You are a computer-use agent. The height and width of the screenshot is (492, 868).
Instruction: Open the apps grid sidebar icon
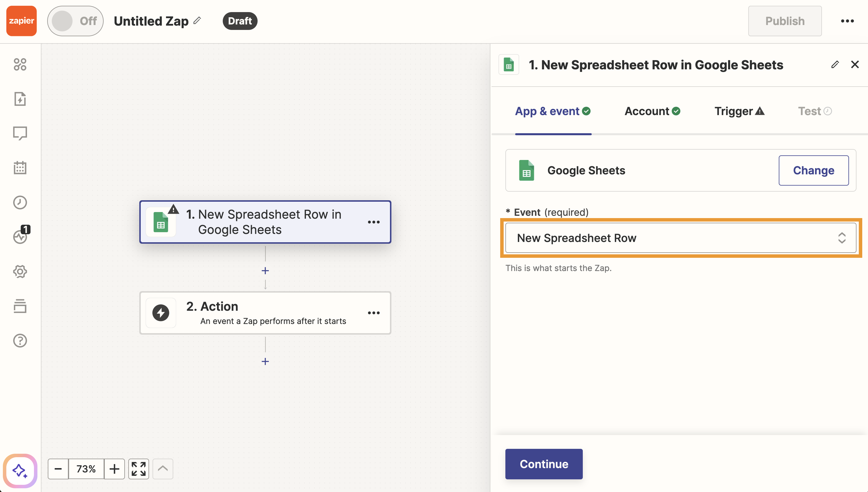(x=20, y=64)
